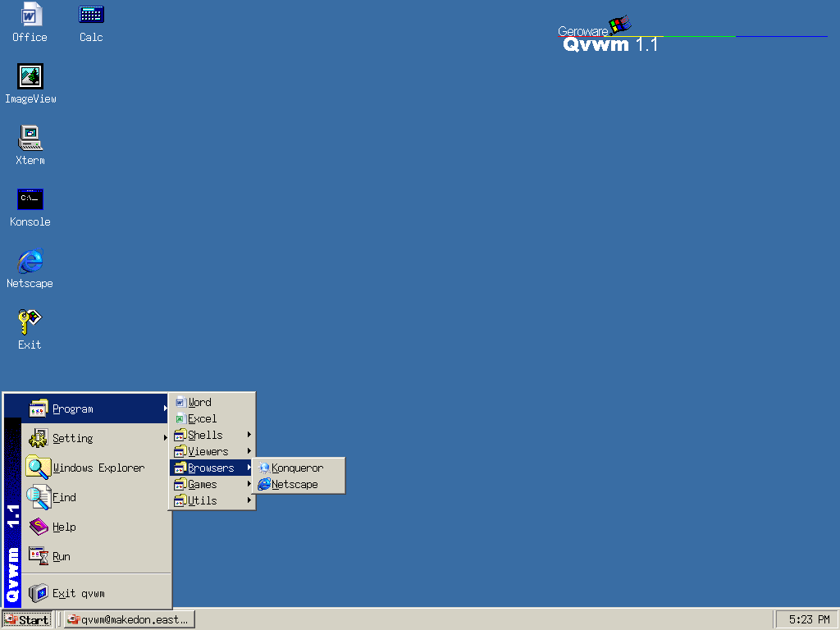This screenshot has width=840, height=630.
Task: Launch the Netscape desktop icon
Action: 30,269
